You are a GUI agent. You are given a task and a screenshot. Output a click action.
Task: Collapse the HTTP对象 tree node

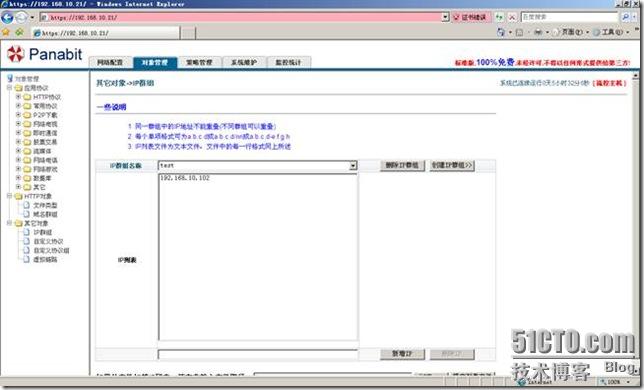(x=9, y=196)
